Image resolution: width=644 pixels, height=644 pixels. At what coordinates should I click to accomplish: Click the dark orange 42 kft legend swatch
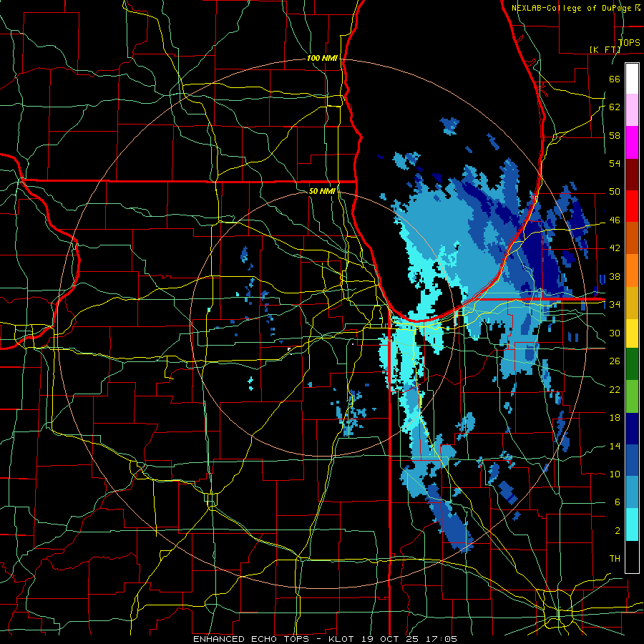coord(632,238)
